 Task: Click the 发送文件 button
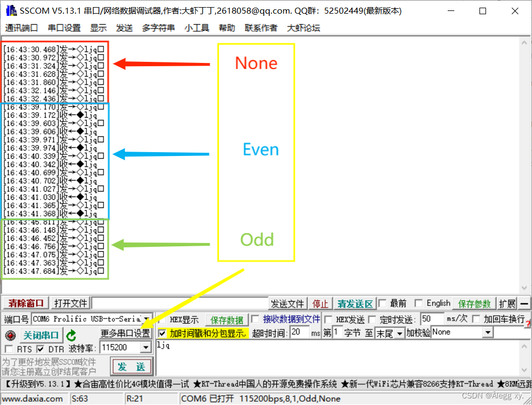coord(287,304)
